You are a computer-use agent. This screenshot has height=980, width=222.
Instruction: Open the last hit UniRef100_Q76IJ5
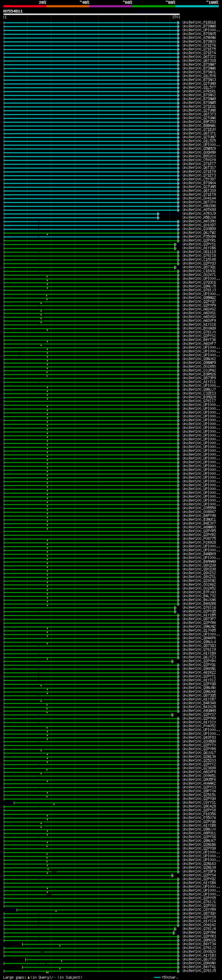point(199,970)
